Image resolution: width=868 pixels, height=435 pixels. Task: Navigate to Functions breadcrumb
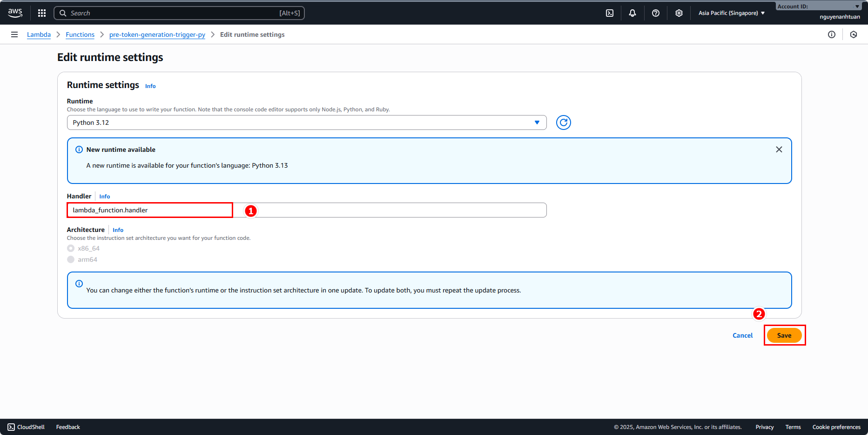pos(80,34)
